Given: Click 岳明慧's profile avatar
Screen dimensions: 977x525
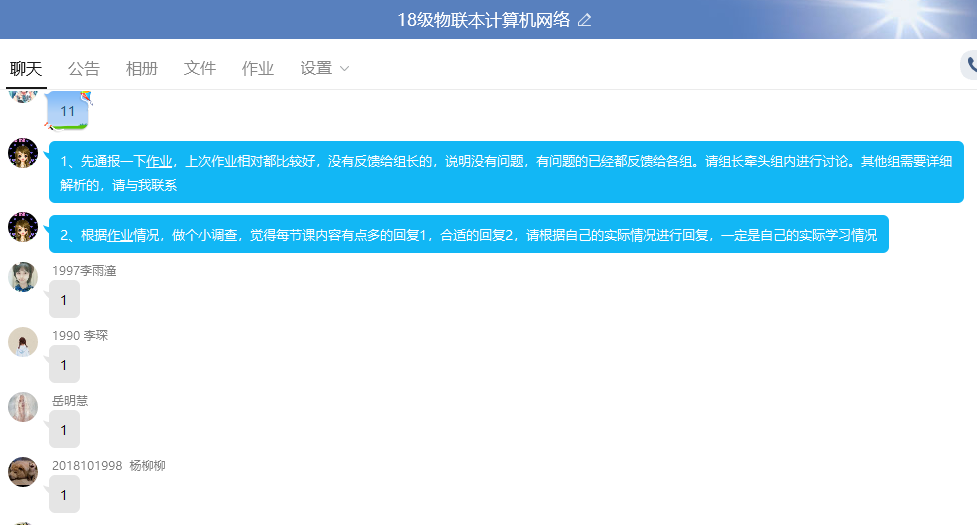Looking at the screenshot, I should pyautogui.click(x=23, y=407).
